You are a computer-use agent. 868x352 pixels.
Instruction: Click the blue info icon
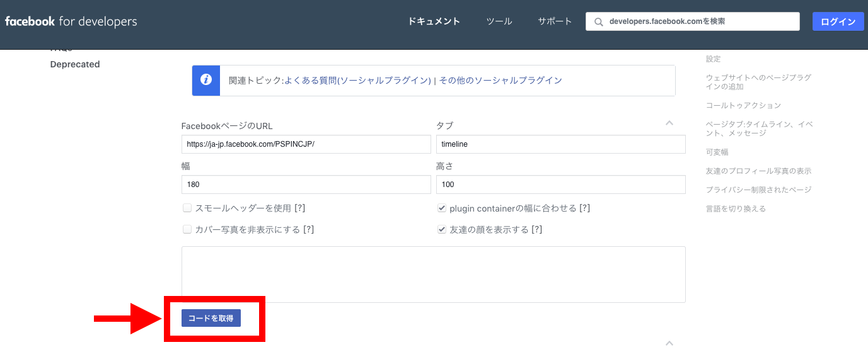[x=205, y=80]
